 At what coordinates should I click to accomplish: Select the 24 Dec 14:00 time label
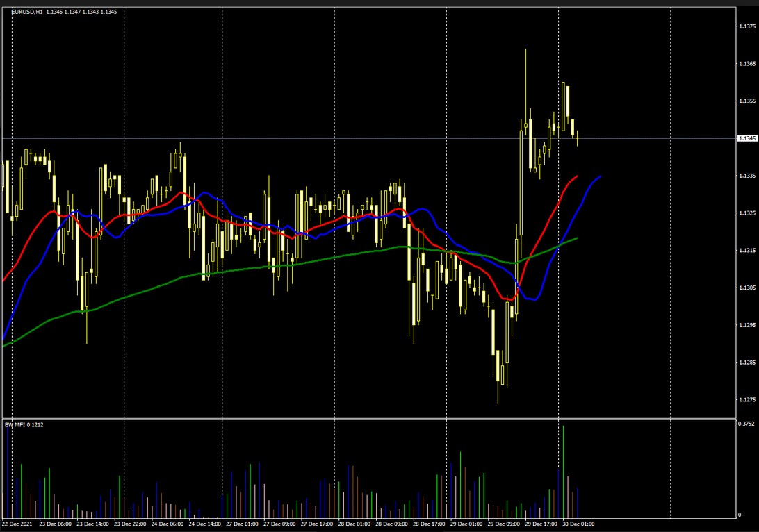click(205, 524)
